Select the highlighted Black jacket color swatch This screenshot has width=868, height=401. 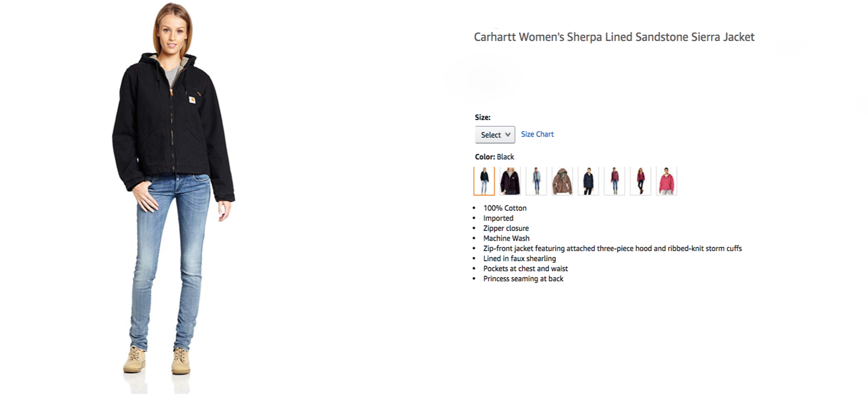point(484,181)
